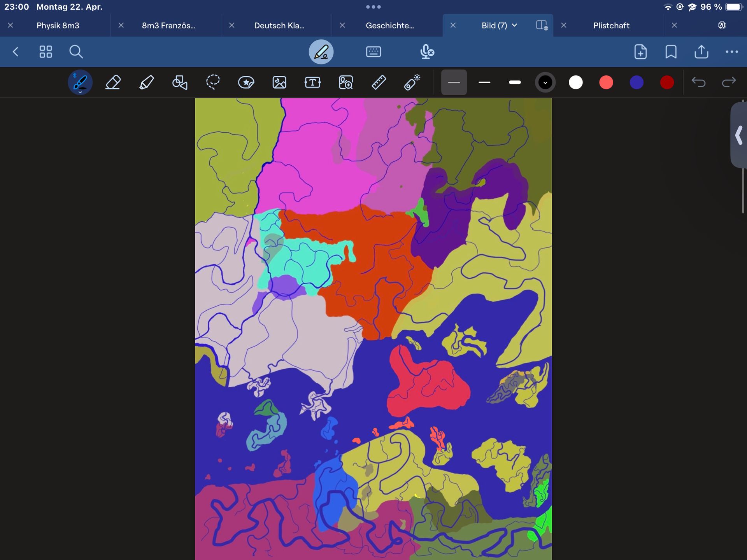This screenshot has width=747, height=560.
Task: Toggle the audio recording microphone
Action: tap(427, 52)
